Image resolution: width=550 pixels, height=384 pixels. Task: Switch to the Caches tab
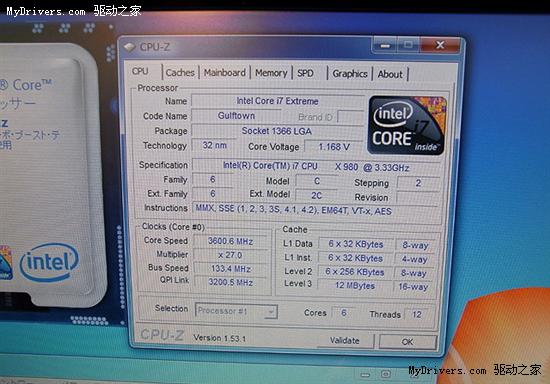(180, 73)
